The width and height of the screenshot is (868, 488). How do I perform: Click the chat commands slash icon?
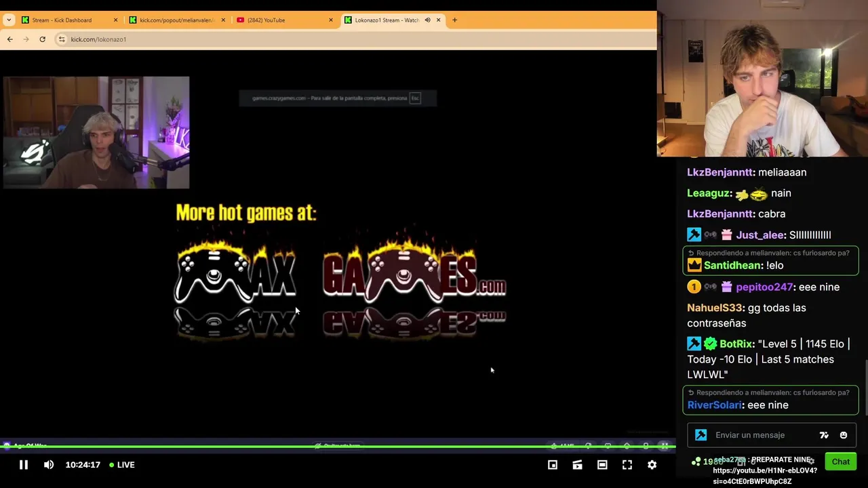point(824,435)
